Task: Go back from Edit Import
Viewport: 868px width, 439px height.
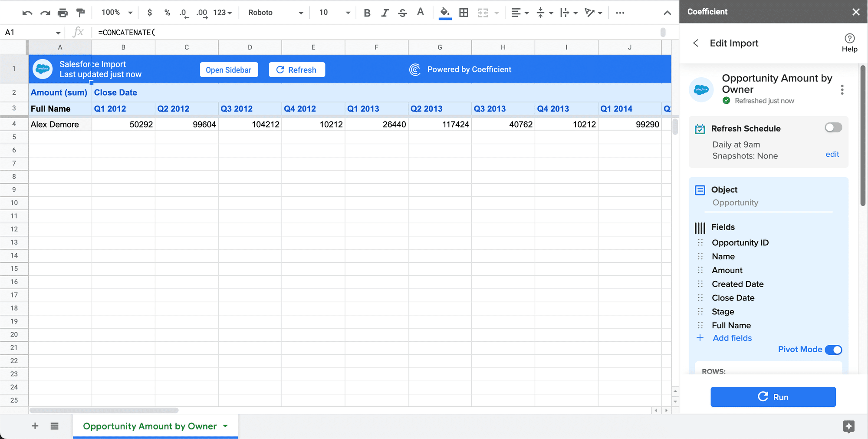Action: [x=696, y=43]
